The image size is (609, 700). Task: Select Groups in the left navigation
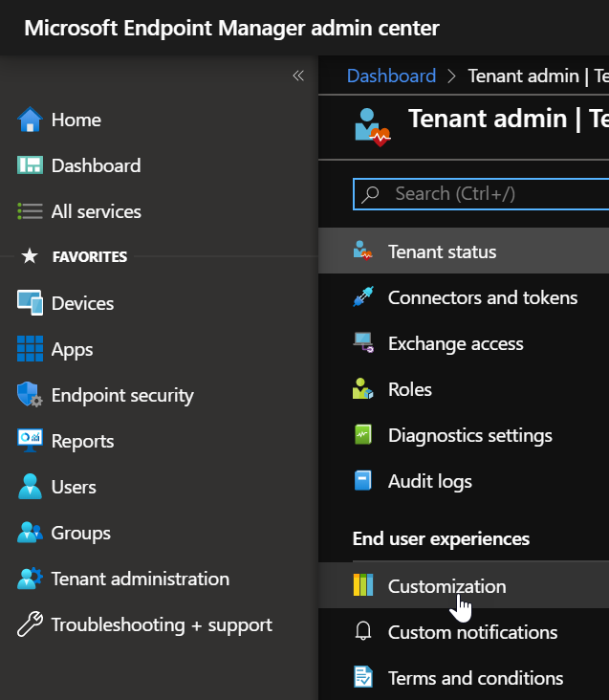(80, 533)
